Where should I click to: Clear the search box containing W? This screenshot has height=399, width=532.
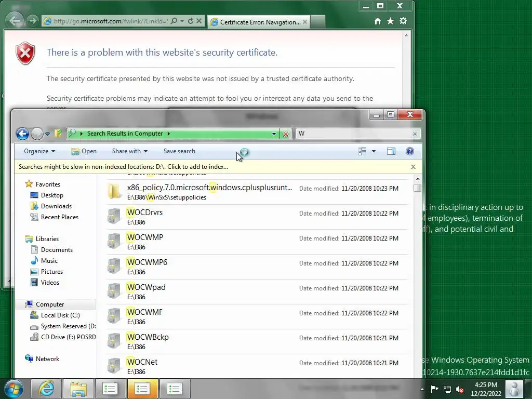click(415, 134)
